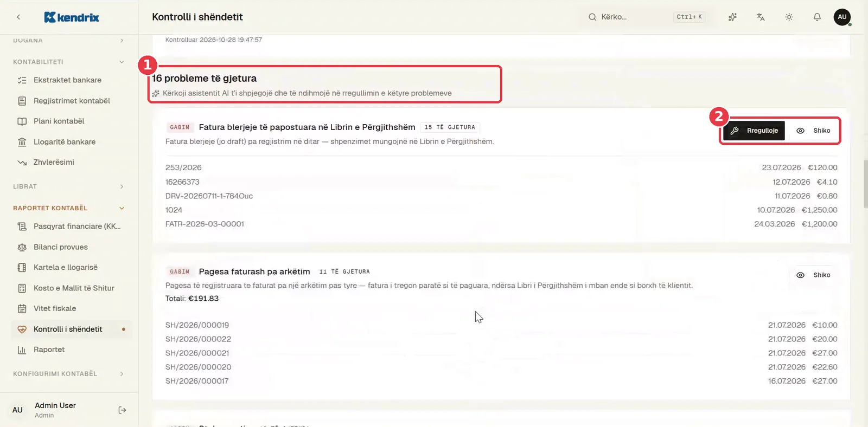Click the Kendrix logo
The image size is (868, 427).
pos(72,17)
